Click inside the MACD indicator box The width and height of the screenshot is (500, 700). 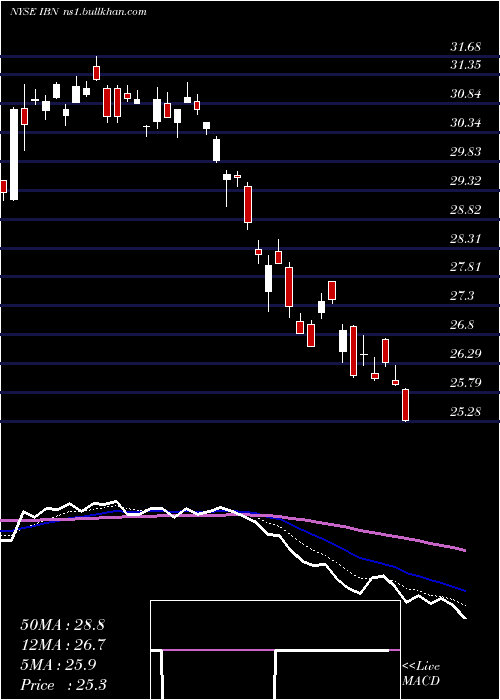pos(275,650)
